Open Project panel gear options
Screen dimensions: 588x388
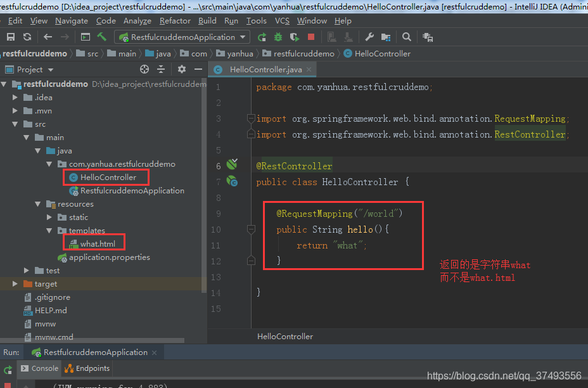coord(182,69)
